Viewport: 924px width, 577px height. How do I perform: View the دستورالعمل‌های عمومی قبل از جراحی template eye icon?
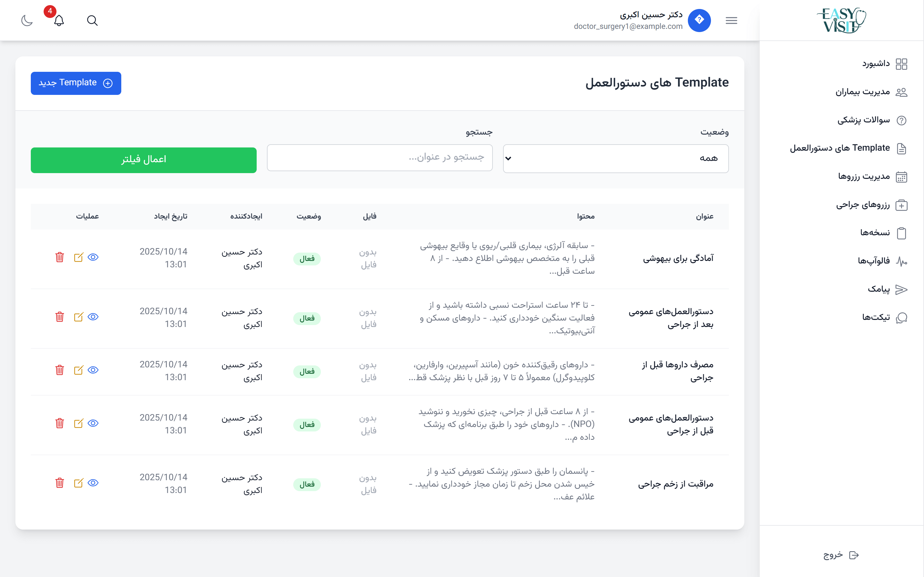(93, 423)
